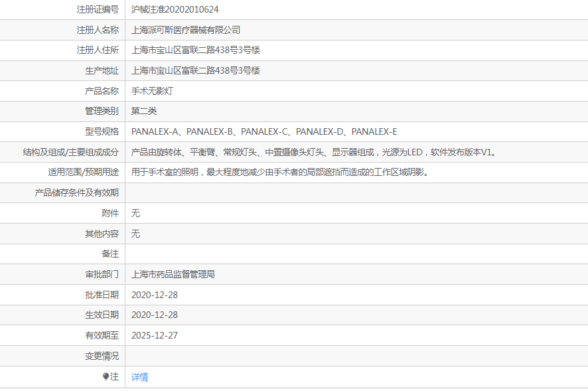Click the 变更情况 label
588x391 pixels.
tap(102, 356)
